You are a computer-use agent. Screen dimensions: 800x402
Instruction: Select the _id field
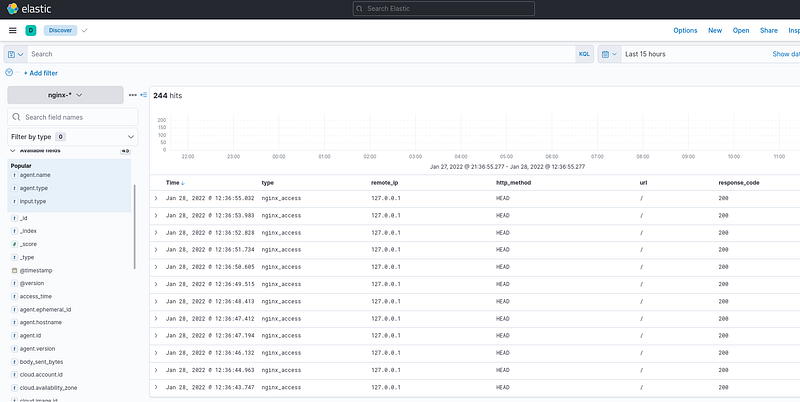[x=23, y=218]
